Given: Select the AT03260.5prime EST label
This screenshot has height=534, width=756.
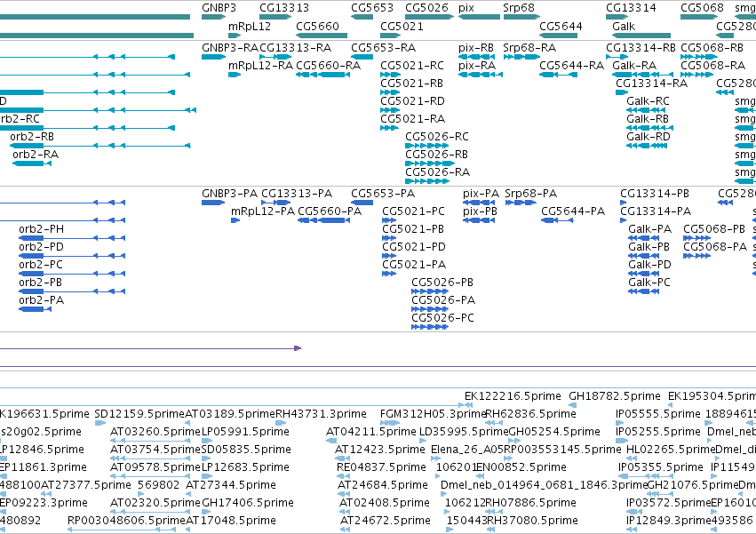Looking at the screenshot, I should tap(155, 432).
